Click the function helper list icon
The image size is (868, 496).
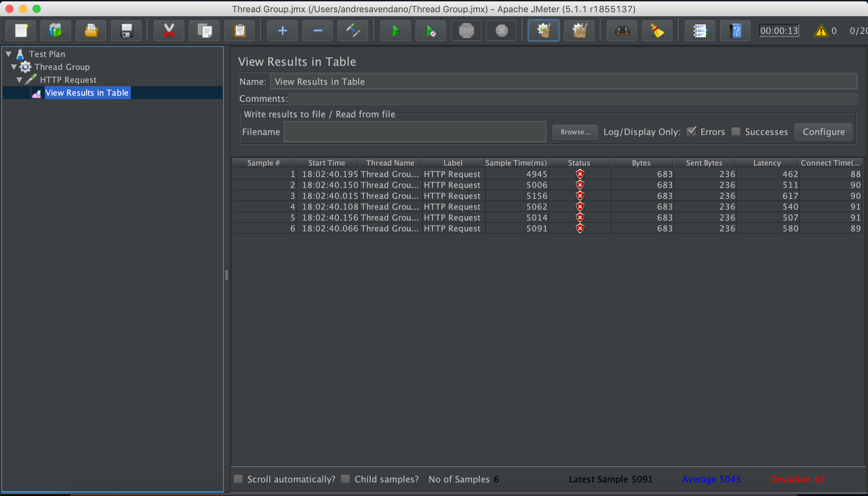(x=700, y=31)
